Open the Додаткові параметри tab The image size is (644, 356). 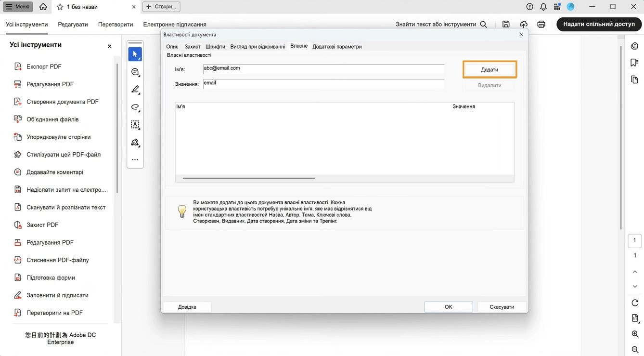[337, 47]
